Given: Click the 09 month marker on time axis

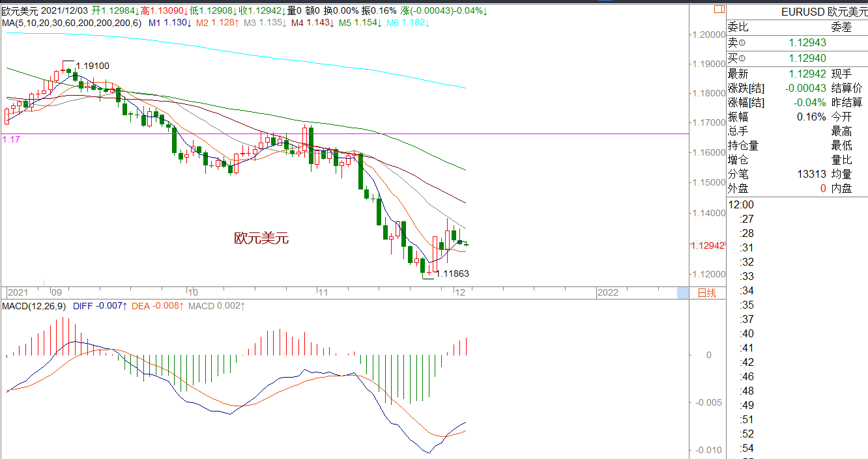Looking at the screenshot, I should (56, 293).
